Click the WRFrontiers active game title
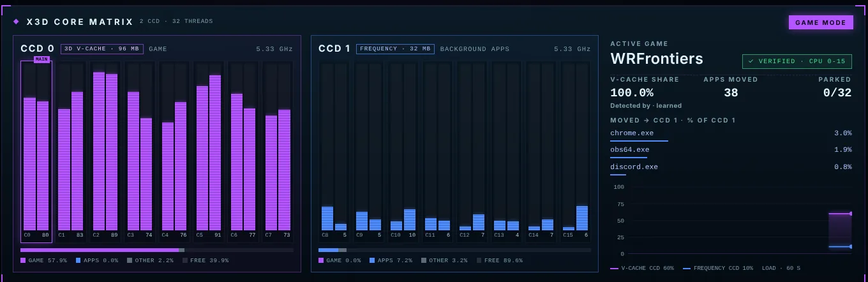 (657, 59)
